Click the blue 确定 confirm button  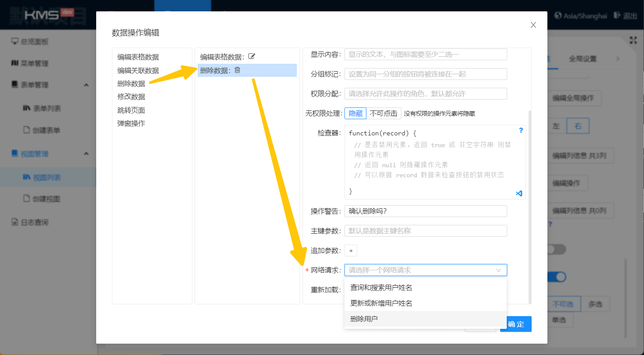(516, 324)
